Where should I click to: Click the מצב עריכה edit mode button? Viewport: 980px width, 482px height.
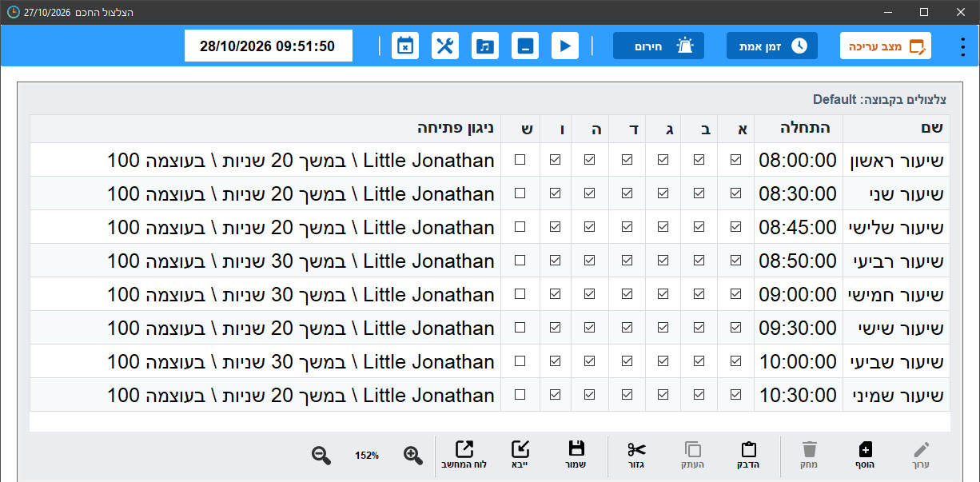[886, 46]
